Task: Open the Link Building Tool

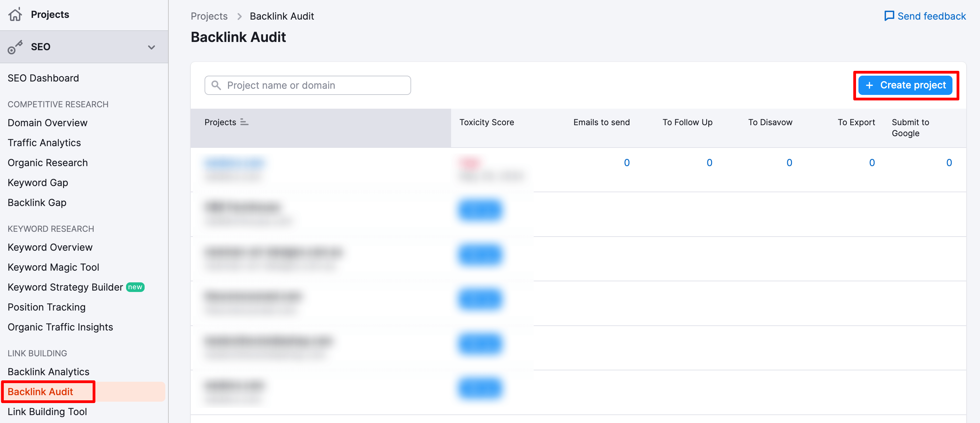Action: (x=47, y=411)
